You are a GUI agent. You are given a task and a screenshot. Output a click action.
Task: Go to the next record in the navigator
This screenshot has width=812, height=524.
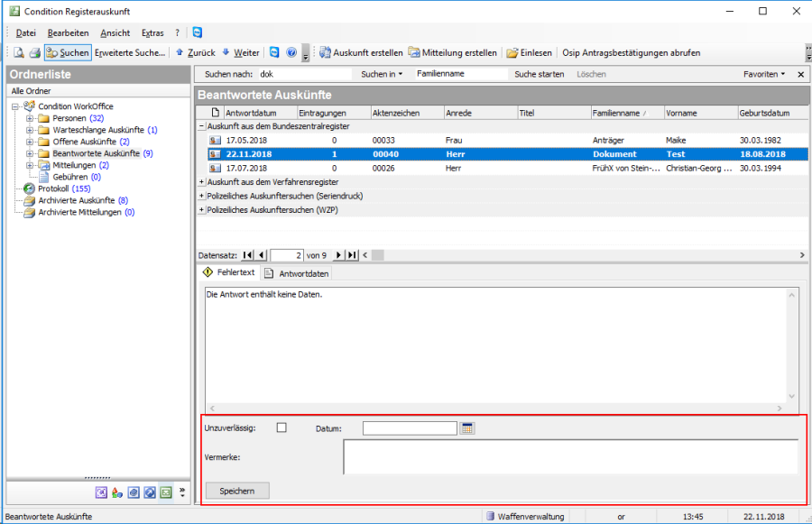point(339,255)
